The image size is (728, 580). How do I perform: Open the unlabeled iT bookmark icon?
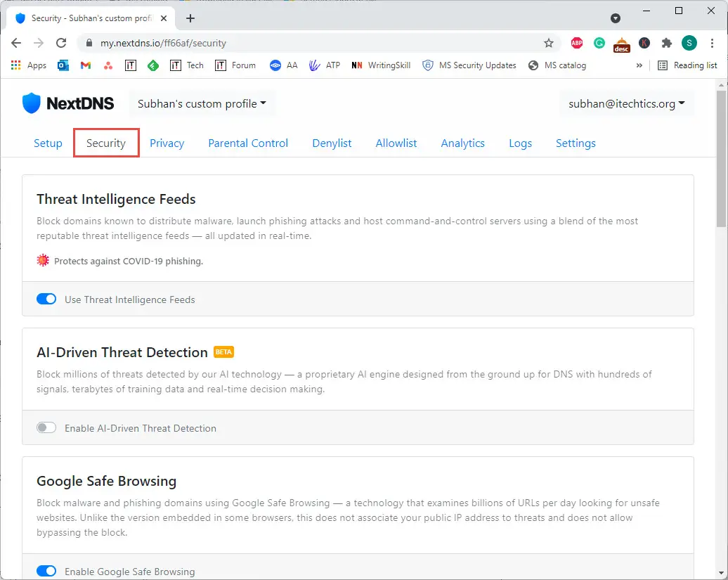click(x=131, y=65)
